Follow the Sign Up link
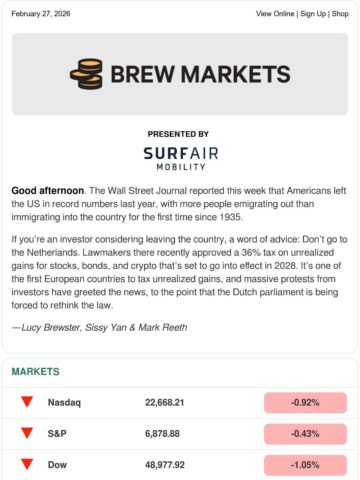 (313, 14)
